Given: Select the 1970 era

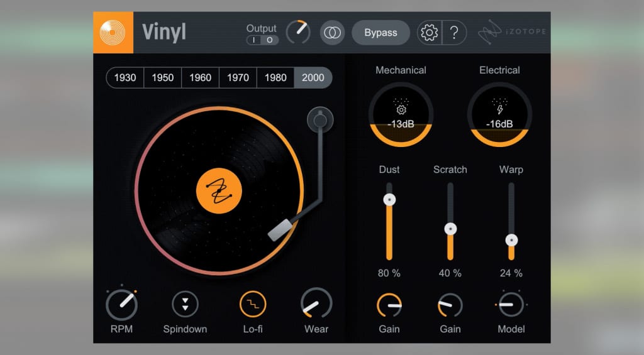Looking at the screenshot, I should (x=238, y=77).
